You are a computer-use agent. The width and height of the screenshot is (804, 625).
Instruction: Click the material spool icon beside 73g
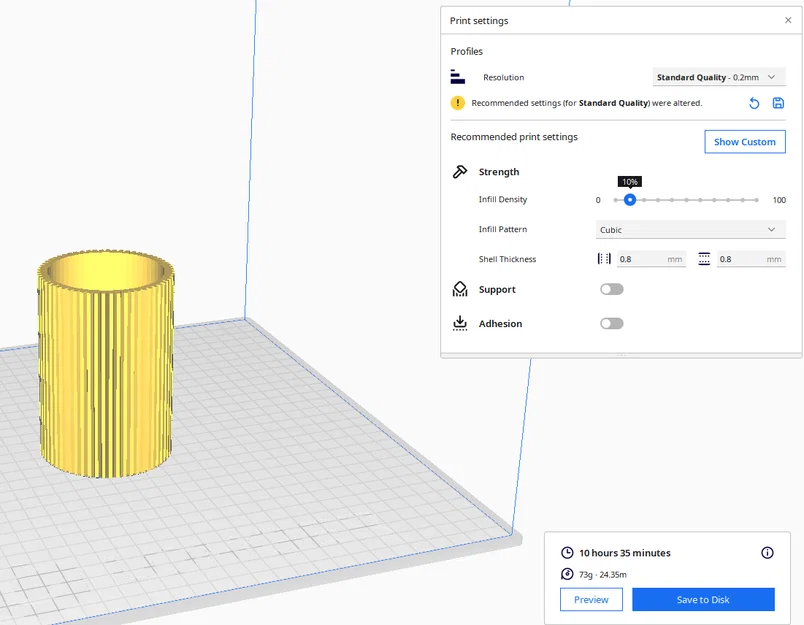[565, 574]
